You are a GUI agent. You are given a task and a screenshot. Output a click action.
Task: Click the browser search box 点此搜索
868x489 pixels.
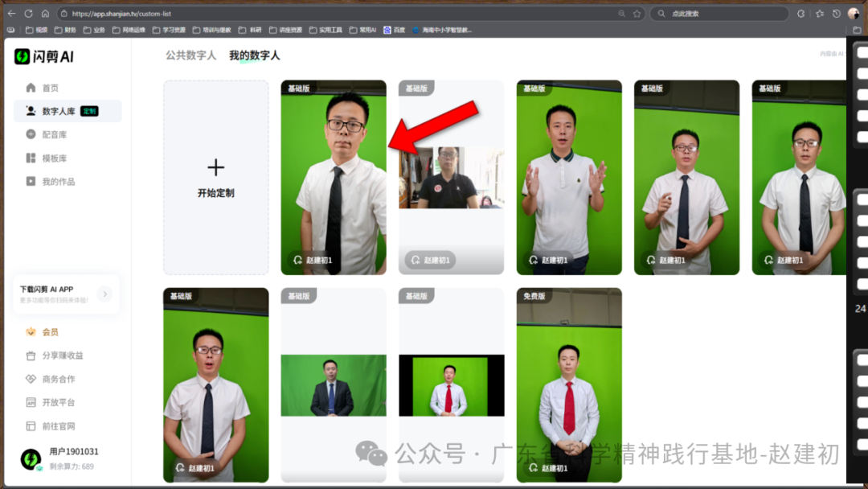click(719, 14)
